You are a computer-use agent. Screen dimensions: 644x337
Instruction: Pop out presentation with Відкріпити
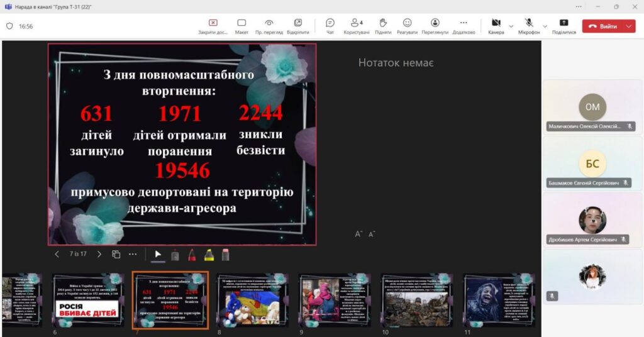click(297, 26)
